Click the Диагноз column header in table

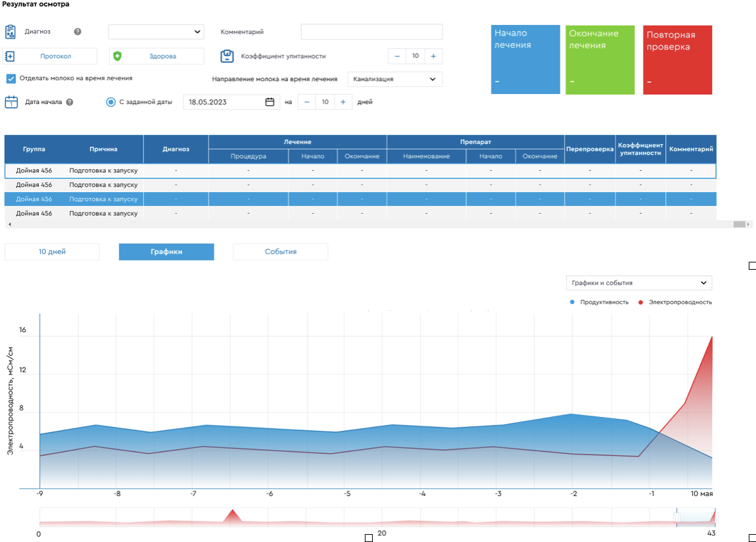tap(176, 149)
